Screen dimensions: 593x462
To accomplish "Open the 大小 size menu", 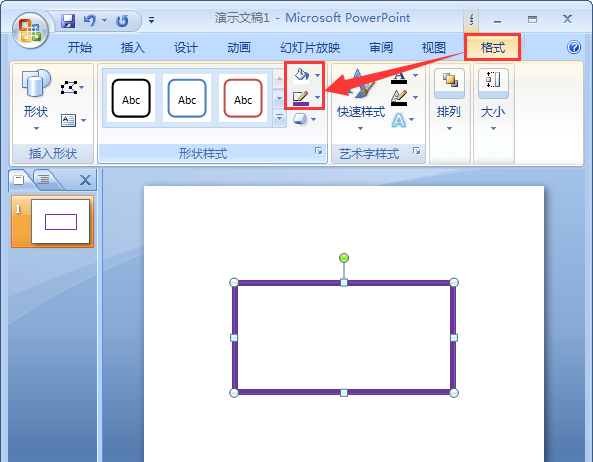I will (493, 100).
